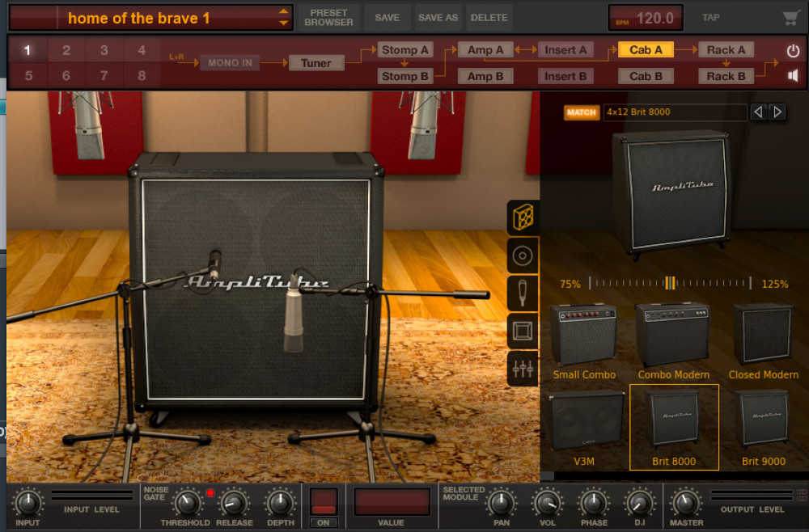Select track slot 8

142,76
